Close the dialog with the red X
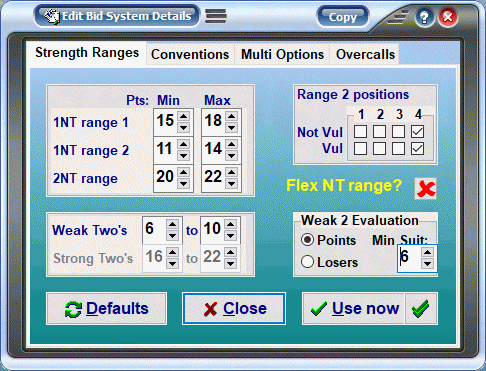Image resolution: width=486 pixels, height=371 pixels. tap(448, 17)
